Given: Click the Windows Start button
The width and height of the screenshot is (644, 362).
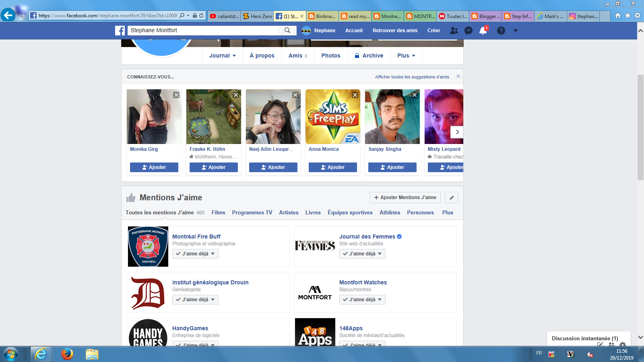Looking at the screenshot, I should coord(11,354).
